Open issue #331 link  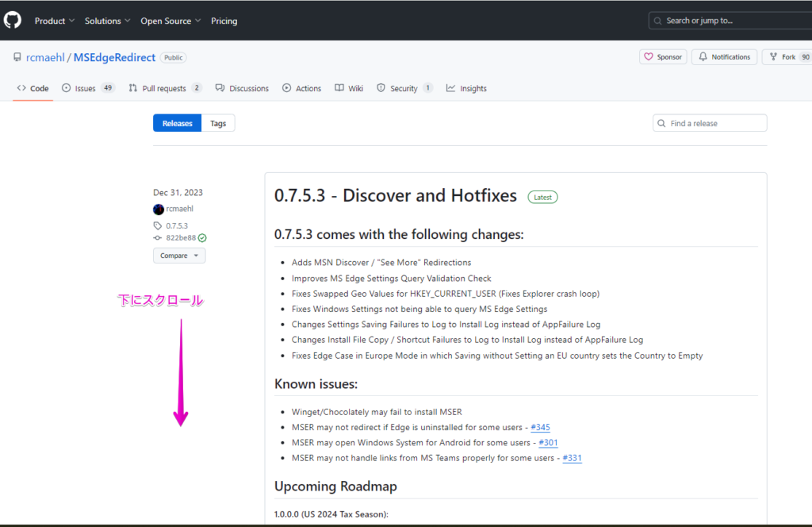tap(573, 458)
